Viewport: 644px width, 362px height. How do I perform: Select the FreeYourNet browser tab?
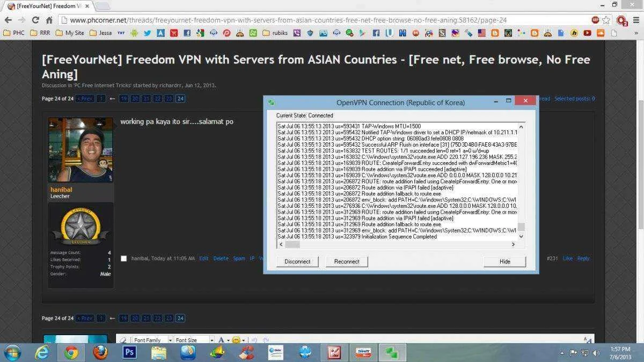click(47, 6)
